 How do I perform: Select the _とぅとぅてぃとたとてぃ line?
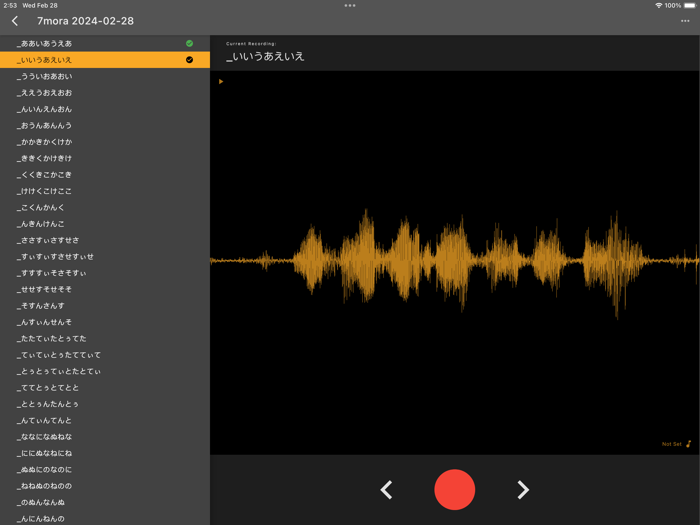[x=105, y=371]
